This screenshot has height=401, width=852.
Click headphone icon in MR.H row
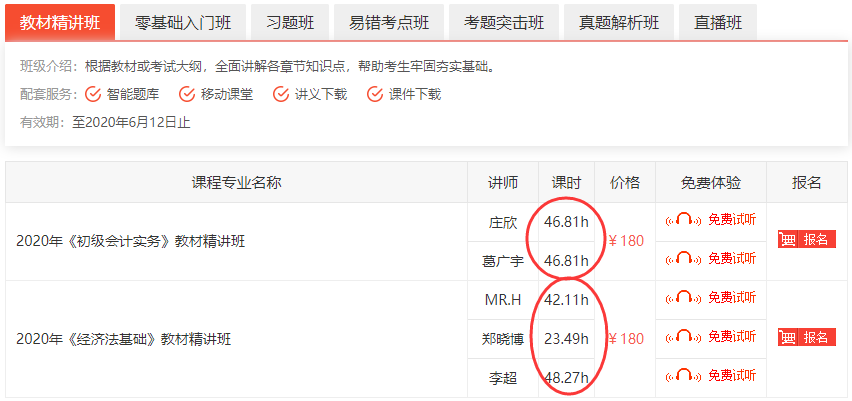coord(686,298)
